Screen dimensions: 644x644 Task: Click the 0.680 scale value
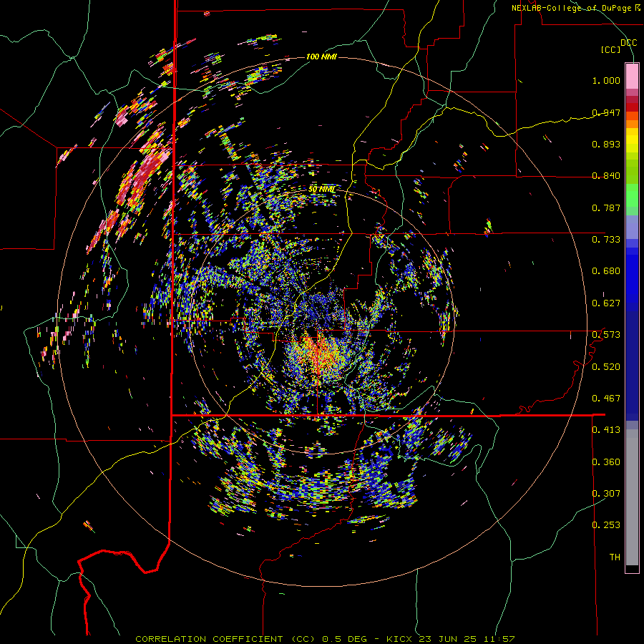coord(606,271)
